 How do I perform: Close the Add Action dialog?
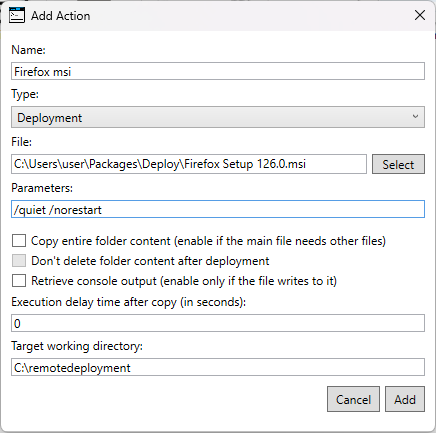[420, 15]
